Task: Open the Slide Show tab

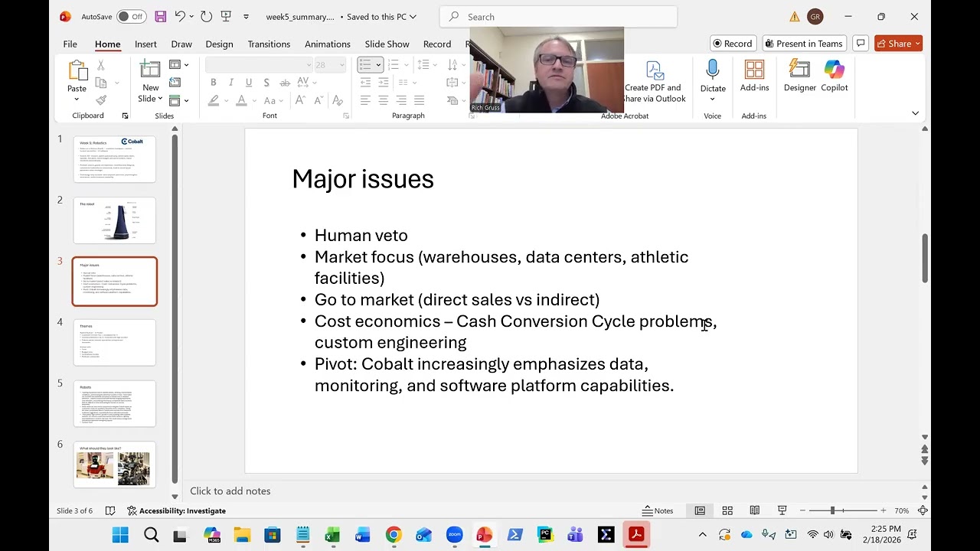Action: (x=387, y=44)
